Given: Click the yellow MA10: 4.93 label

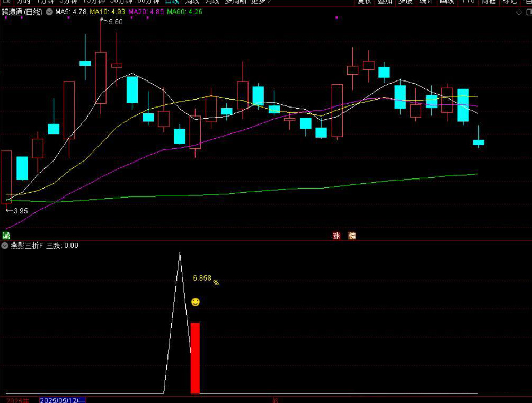Looking at the screenshot, I should click(108, 12).
